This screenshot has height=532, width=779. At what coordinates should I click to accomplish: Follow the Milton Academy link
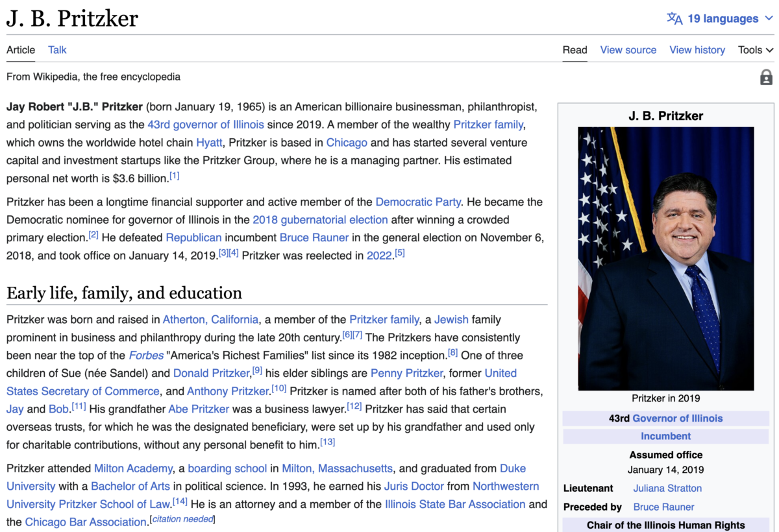133,468
